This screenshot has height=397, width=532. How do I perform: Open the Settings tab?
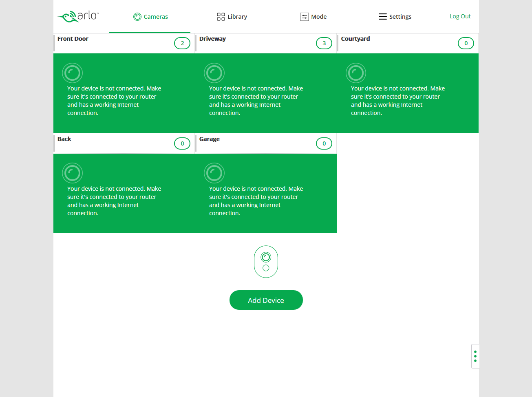(395, 17)
